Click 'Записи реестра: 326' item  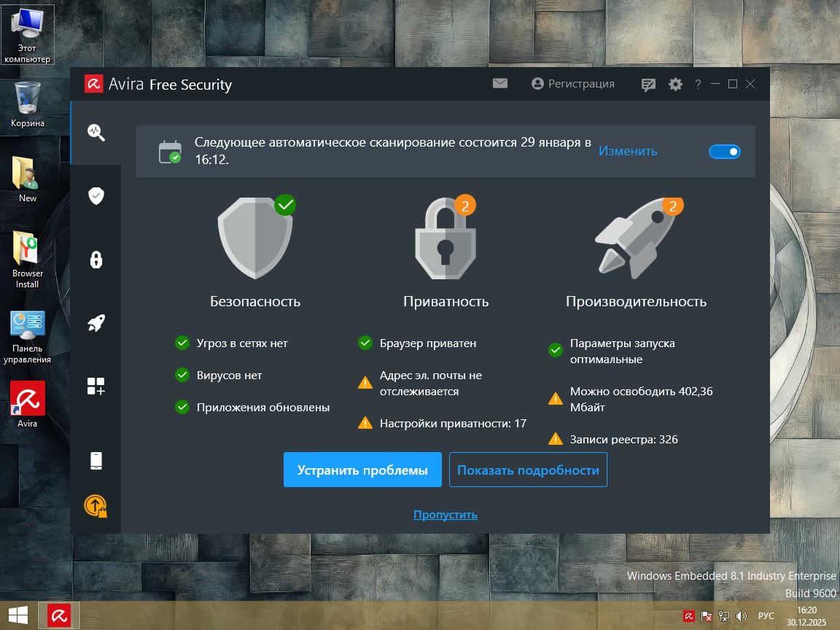[612, 439]
